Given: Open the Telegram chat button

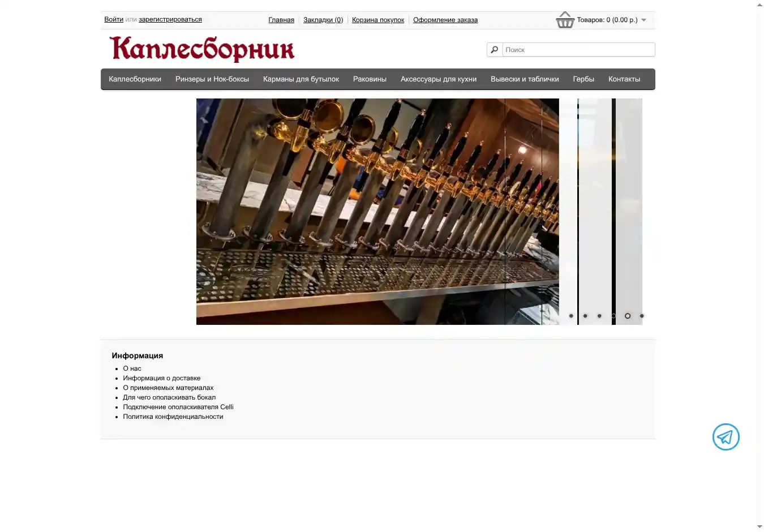Looking at the screenshot, I should point(726,437).
